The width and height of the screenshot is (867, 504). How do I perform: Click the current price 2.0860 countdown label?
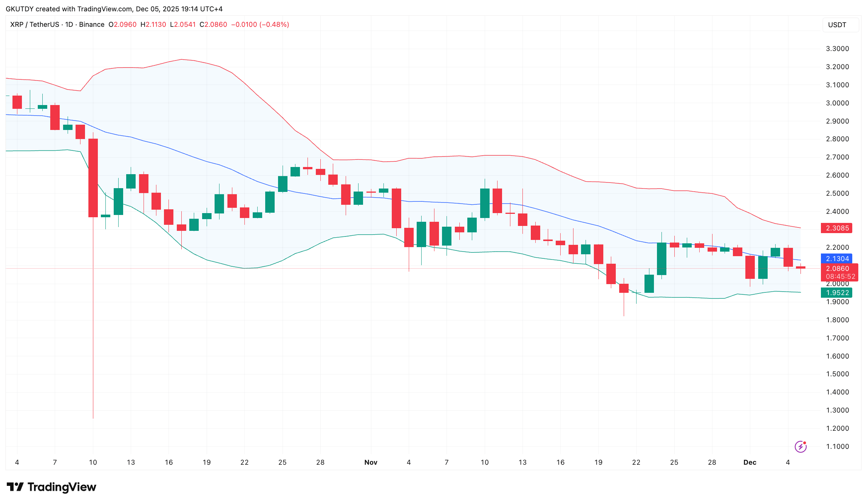839,272
